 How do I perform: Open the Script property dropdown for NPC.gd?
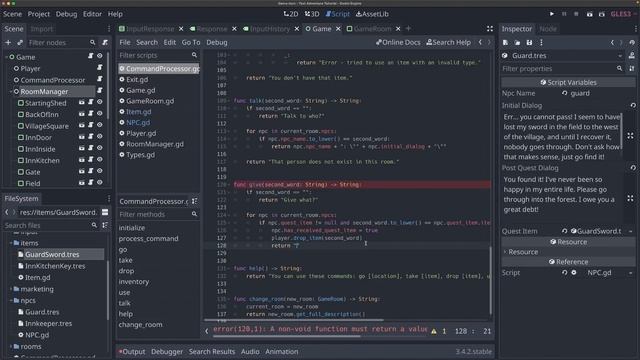point(631,273)
